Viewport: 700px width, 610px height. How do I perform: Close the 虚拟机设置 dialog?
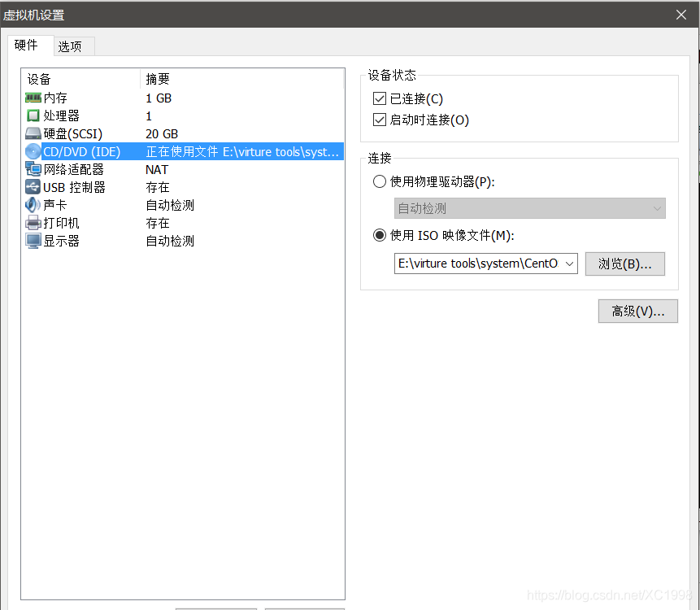pos(680,15)
